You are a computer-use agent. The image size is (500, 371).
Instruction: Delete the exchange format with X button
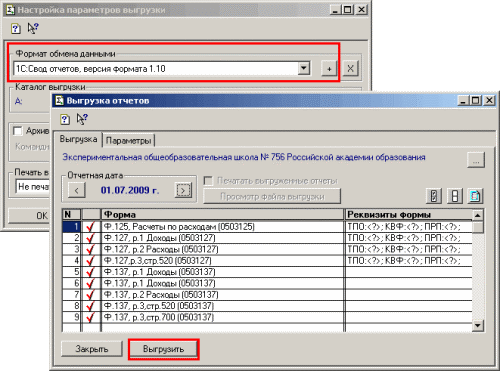pos(351,69)
